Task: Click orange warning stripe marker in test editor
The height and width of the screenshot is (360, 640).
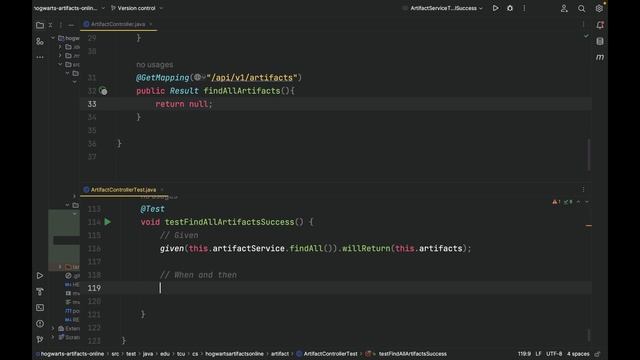Action: [589, 225]
